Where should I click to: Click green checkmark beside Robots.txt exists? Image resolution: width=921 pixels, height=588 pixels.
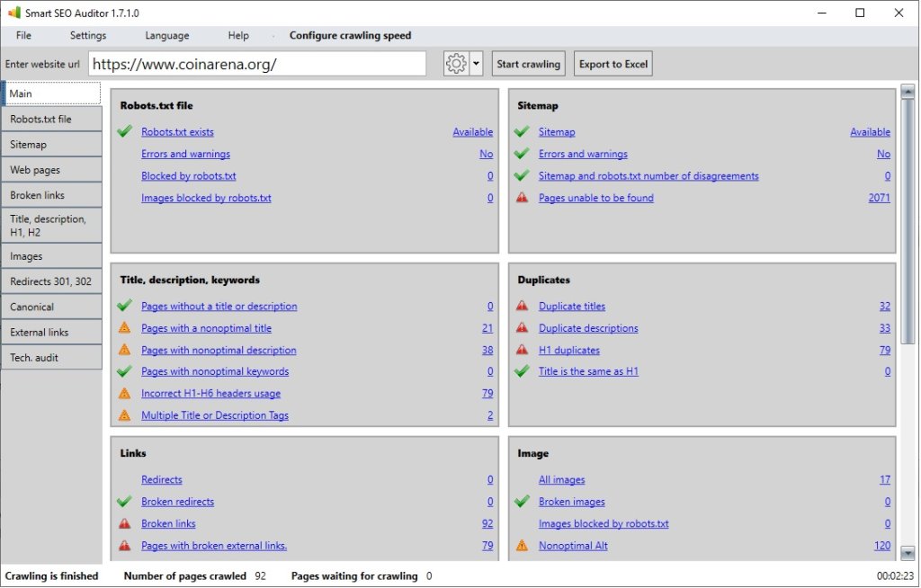pos(124,132)
